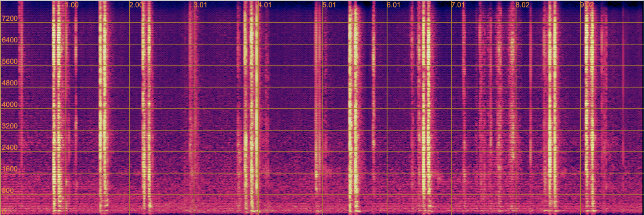Click the 7200 Hz frequency label
Image resolution: width=644 pixels, height=215 pixels.
(x=10, y=18)
